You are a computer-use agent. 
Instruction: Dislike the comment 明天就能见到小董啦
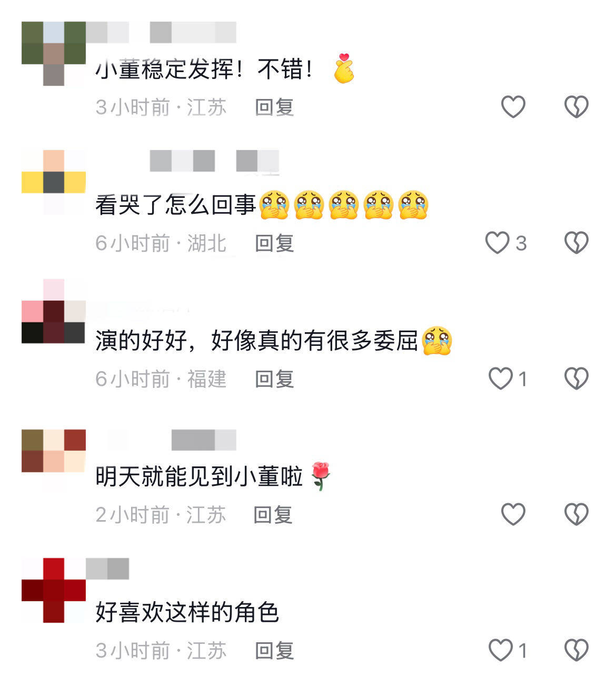point(577,514)
